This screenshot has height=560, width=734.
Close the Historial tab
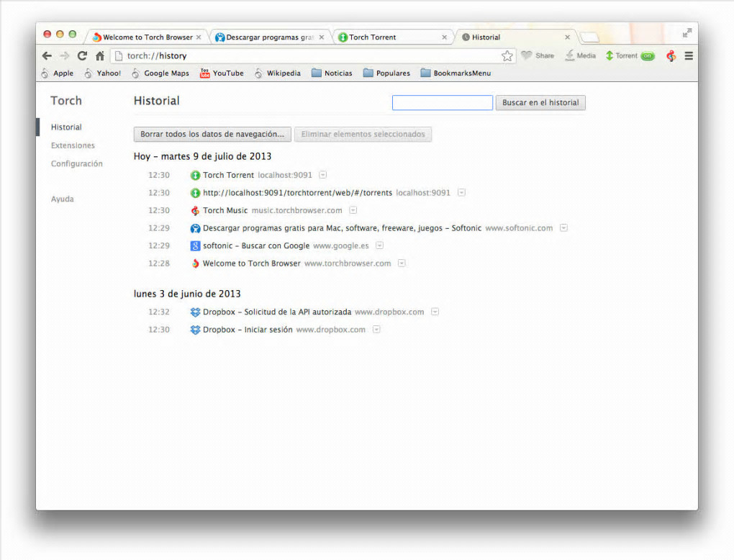pos(567,37)
